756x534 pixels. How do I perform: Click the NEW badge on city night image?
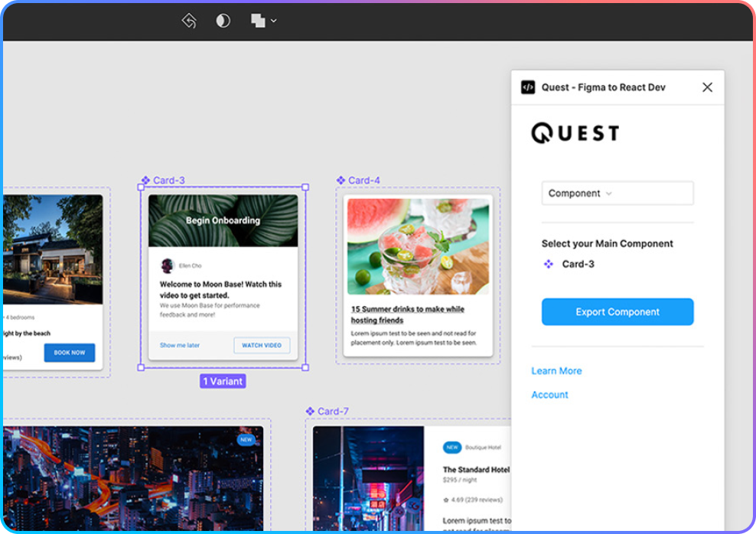(246, 440)
